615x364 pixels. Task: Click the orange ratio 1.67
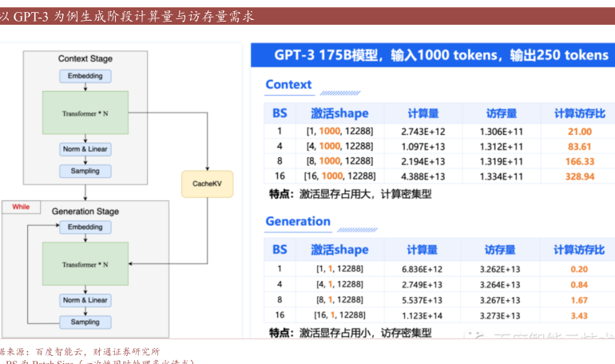(579, 300)
